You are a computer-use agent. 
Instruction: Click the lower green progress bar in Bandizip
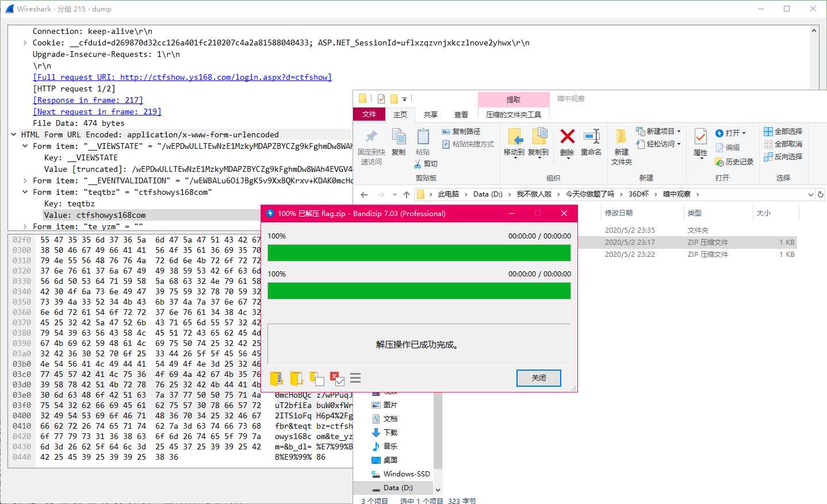[419, 291]
